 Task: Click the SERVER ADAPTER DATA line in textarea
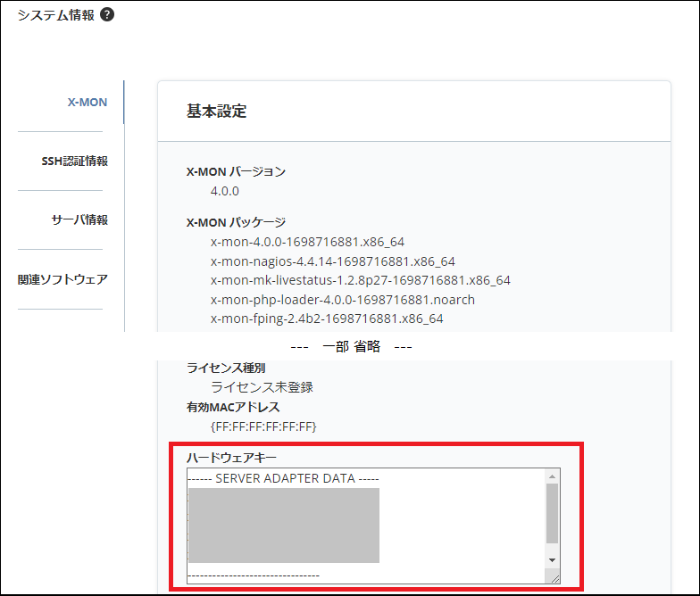point(283,478)
